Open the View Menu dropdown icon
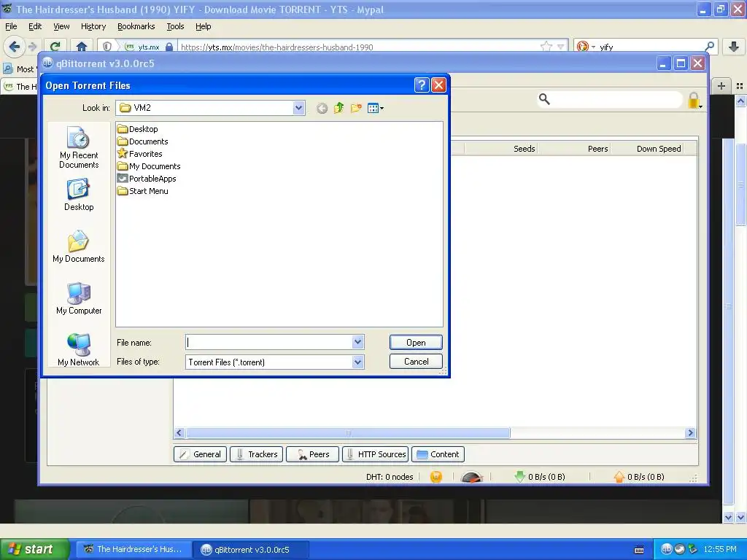The width and height of the screenshot is (747, 560). coord(376,108)
